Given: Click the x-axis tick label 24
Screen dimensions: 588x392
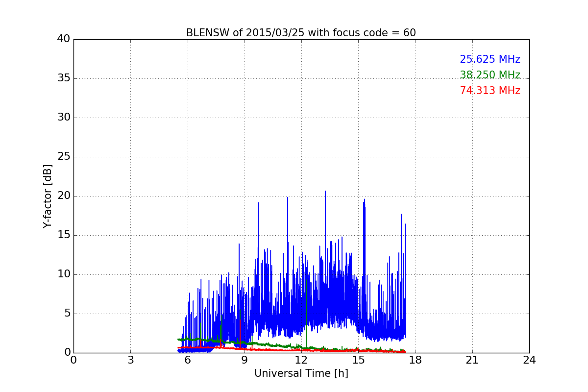Looking at the screenshot, I should [x=529, y=360].
